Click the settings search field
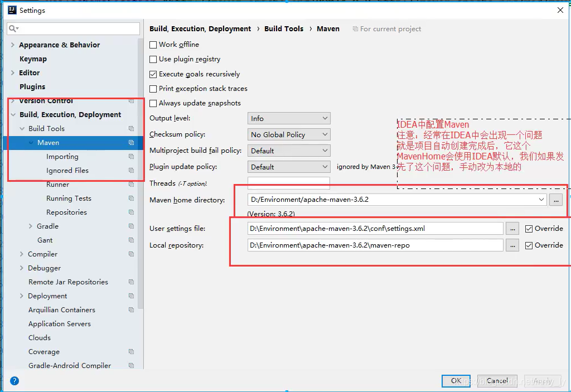The image size is (571, 392). [x=73, y=28]
